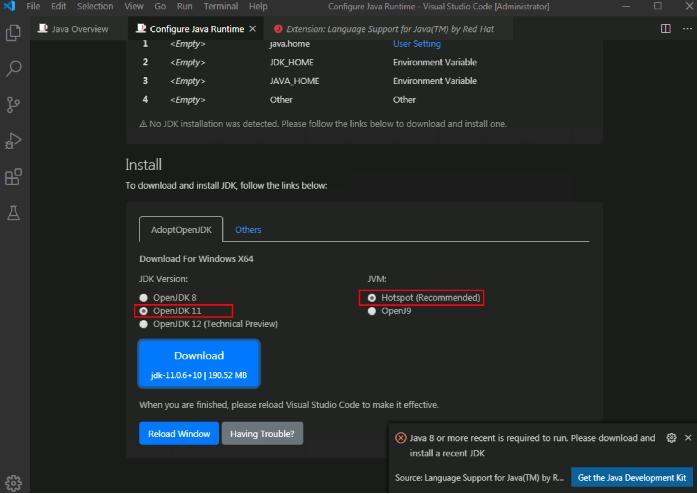This screenshot has width=697, height=494.
Task: Click the Install heading
Action: [x=144, y=165]
